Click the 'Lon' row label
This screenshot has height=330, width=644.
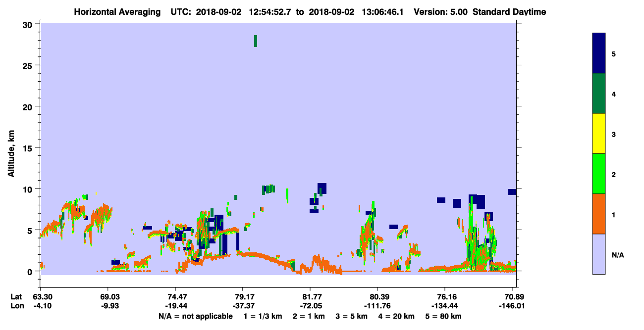(x=17, y=306)
